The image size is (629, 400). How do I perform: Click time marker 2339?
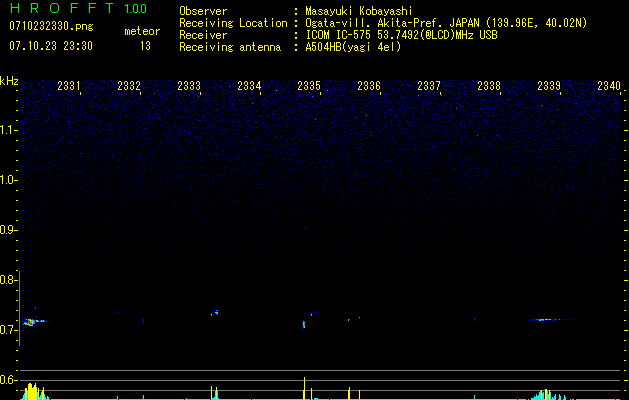pyautogui.click(x=549, y=85)
